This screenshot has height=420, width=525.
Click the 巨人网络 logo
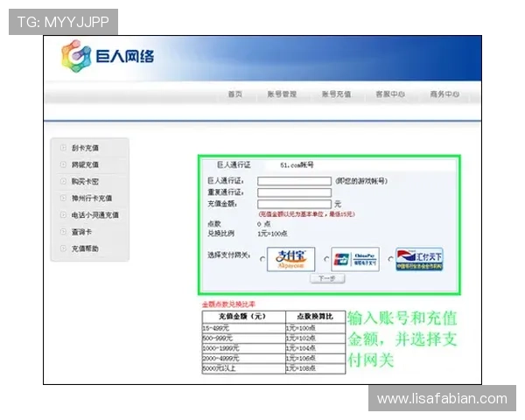(x=108, y=56)
